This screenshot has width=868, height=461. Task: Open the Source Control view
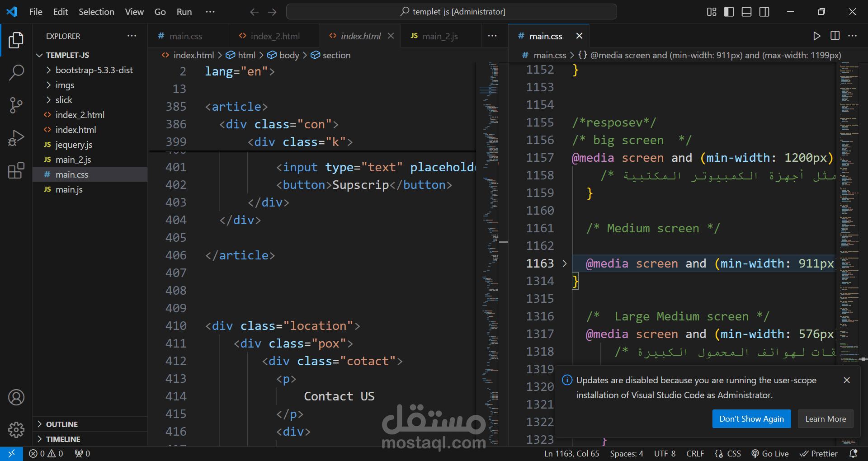click(16, 105)
